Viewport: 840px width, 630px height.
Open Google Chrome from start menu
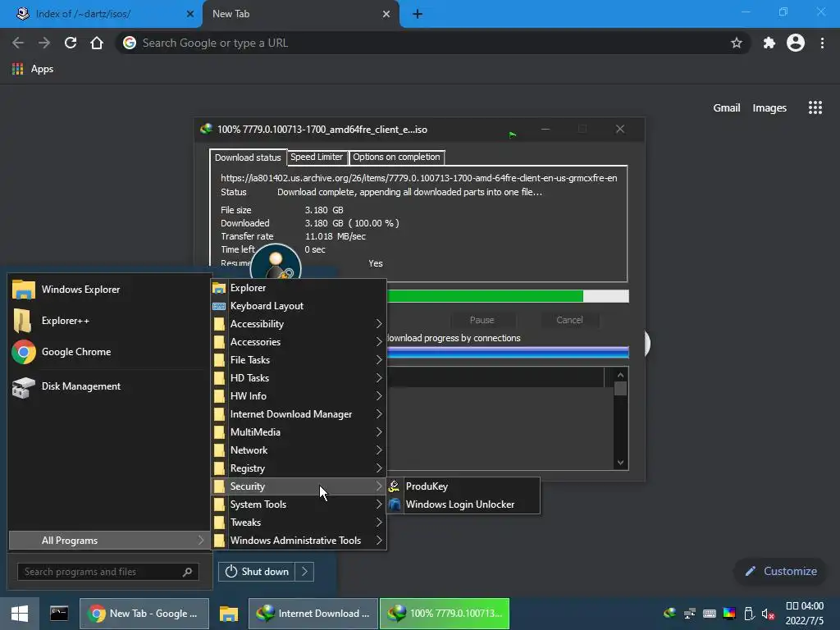click(x=110, y=352)
